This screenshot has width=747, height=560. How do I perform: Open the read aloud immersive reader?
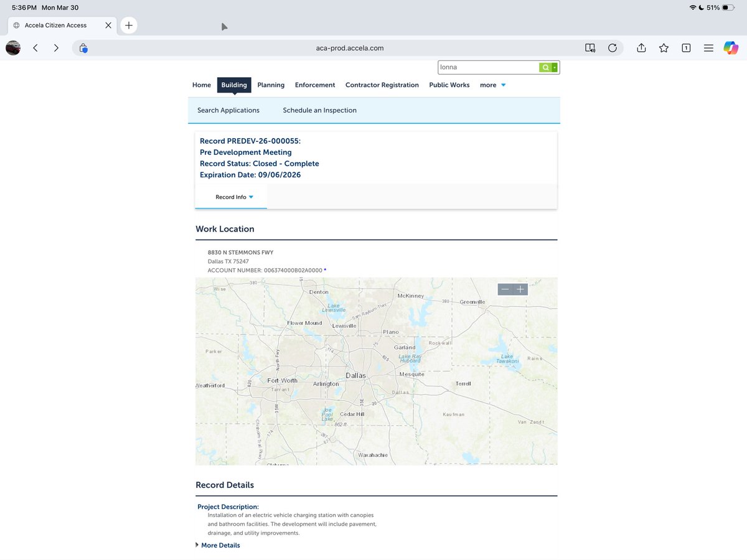point(590,48)
